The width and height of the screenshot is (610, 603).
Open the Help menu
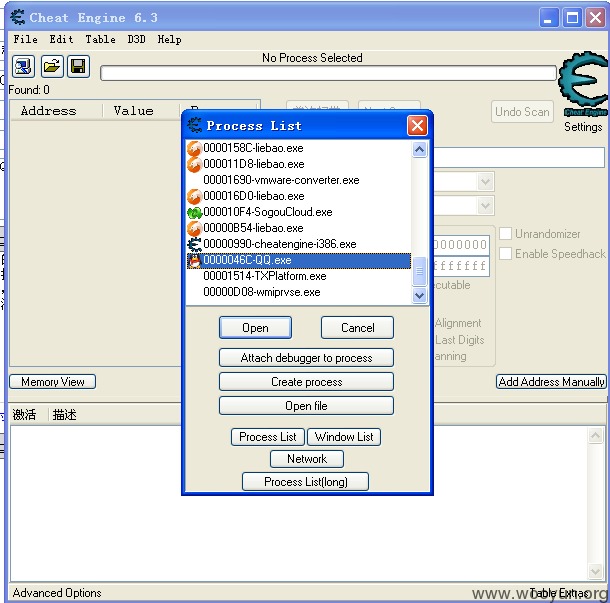169,39
